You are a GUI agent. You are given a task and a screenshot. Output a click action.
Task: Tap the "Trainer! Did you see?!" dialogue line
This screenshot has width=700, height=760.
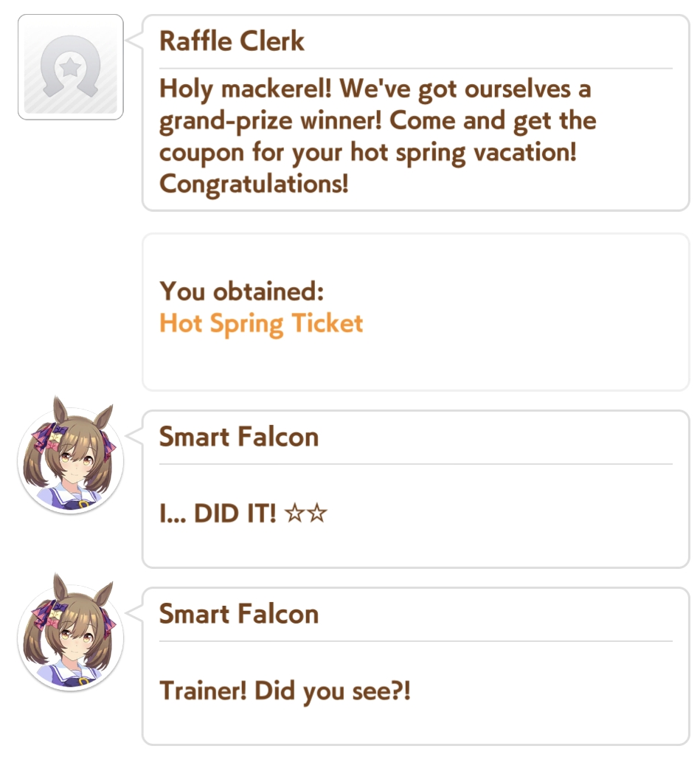point(285,691)
